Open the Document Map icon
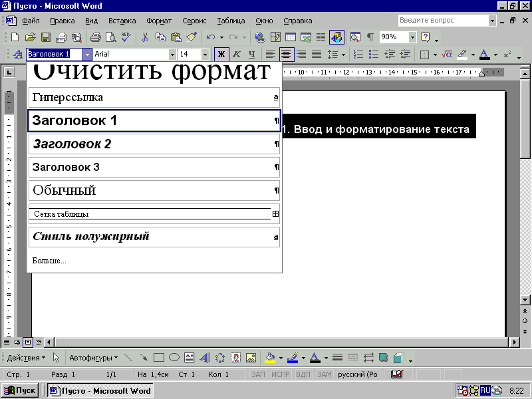This screenshot has height=399, width=532. click(x=355, y=37)
